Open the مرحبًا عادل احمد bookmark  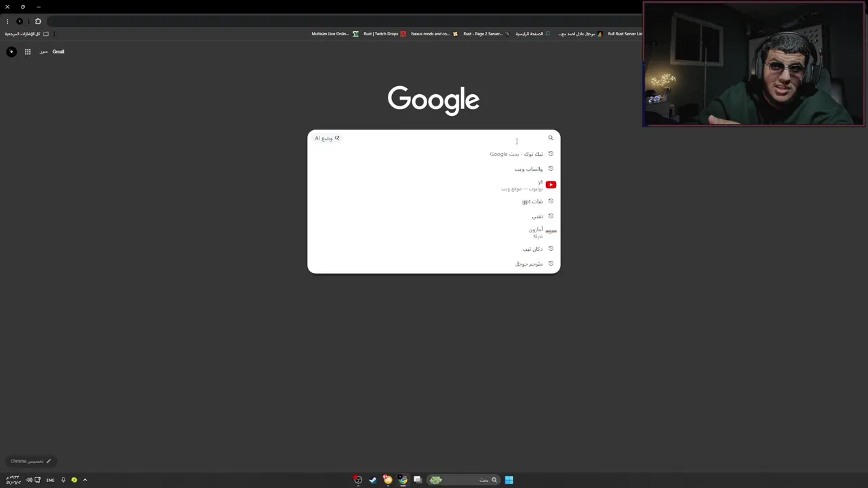click(580, 34)
